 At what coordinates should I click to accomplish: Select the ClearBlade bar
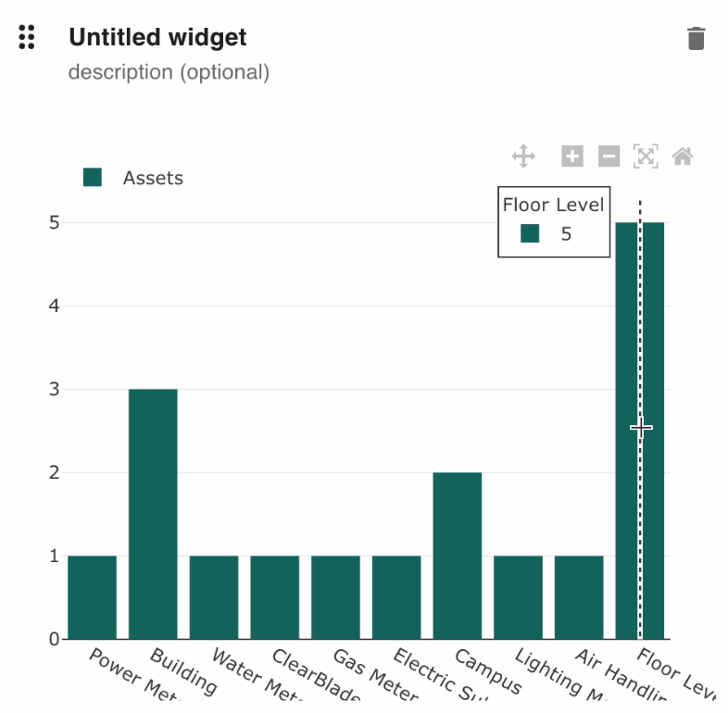[x=275, y=597]
